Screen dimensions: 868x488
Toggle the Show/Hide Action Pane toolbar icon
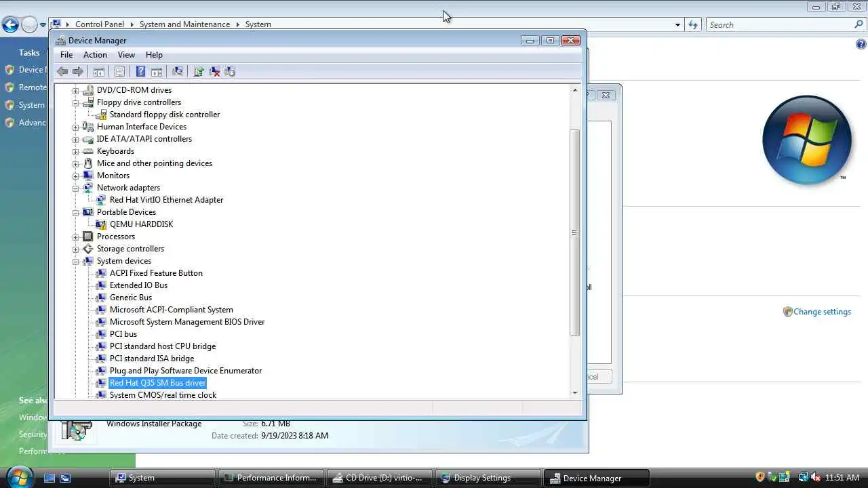[x=157, y=71]
